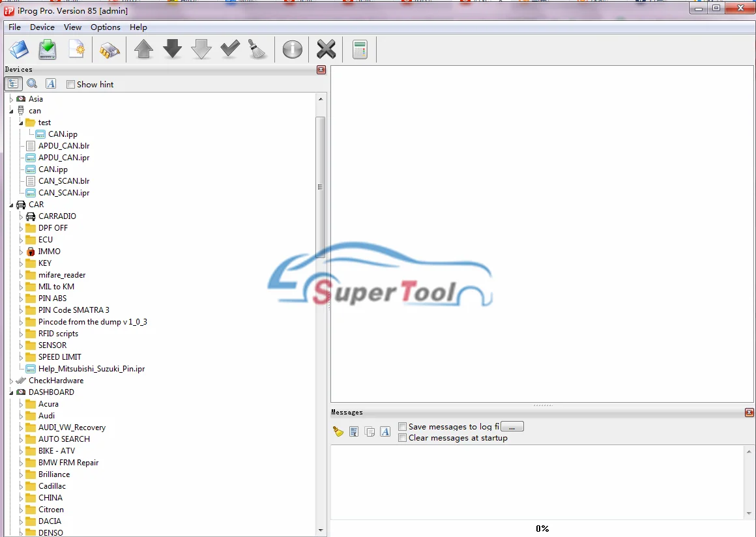This screenshot has height=537, width=756.
Task: Select Pincode from the dump v1_0_3 folder
Action: tap(93, 322)
